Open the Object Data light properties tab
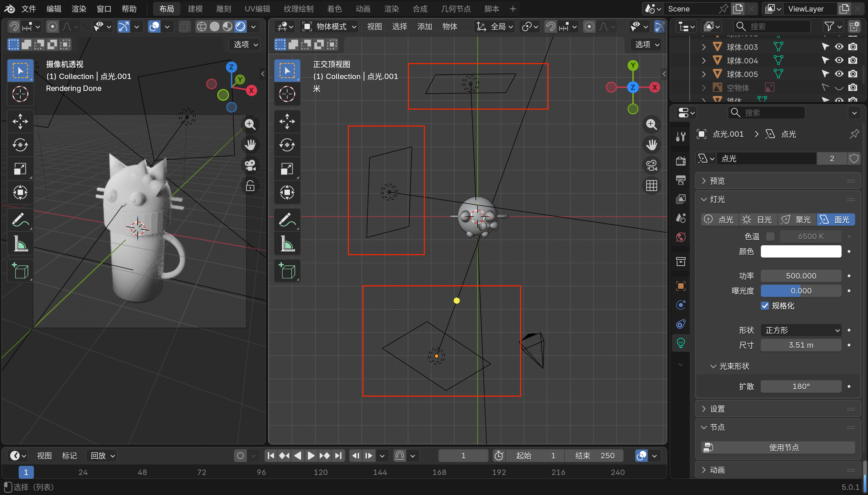868x495 pixels. pyautogui.click(x=680, y=343)
